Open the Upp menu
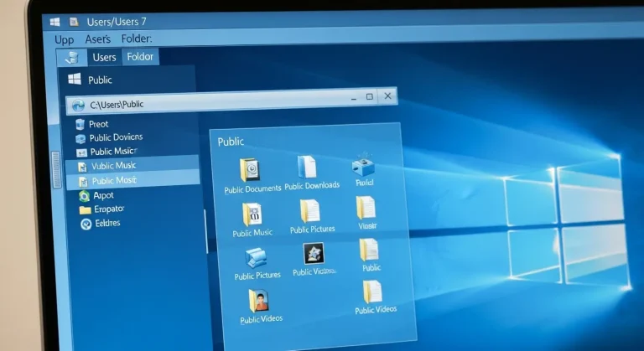This screenshot has height=351, width=644. pyautogui.click(x=64, y=40)
